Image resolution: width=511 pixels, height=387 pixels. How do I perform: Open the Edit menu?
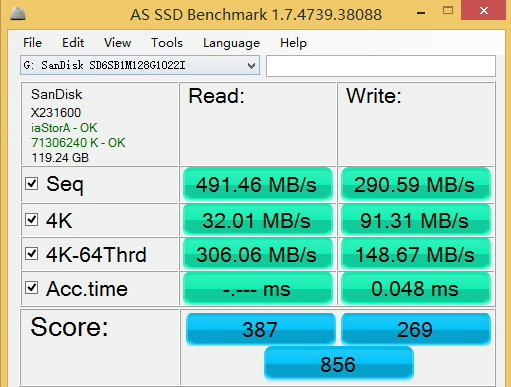pos(73,43)
